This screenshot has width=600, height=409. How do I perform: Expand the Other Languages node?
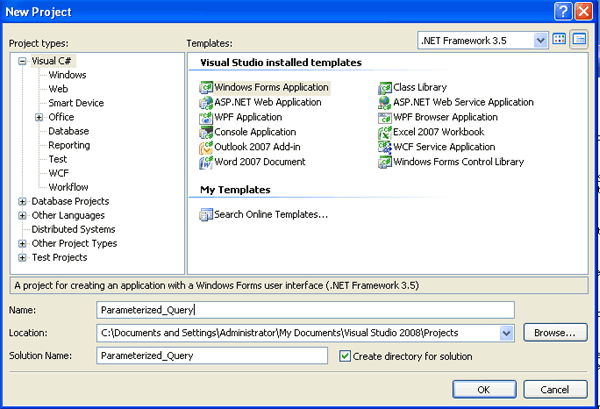tap(22, 216)
